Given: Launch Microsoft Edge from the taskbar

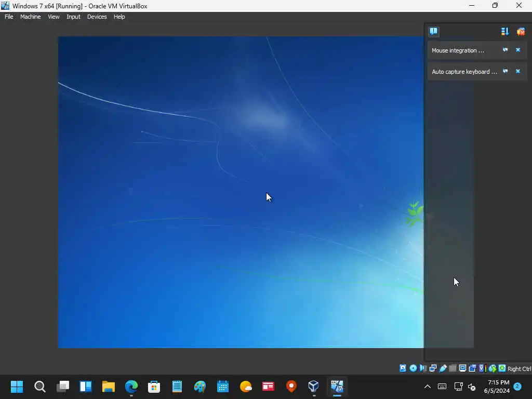Looking at the screenshot, I should [131, 387].
